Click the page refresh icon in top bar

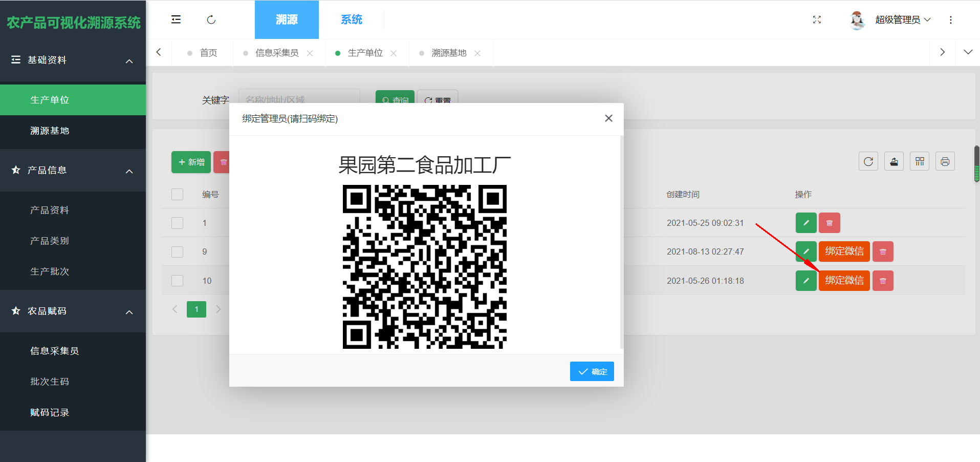[x=211, y=19]
